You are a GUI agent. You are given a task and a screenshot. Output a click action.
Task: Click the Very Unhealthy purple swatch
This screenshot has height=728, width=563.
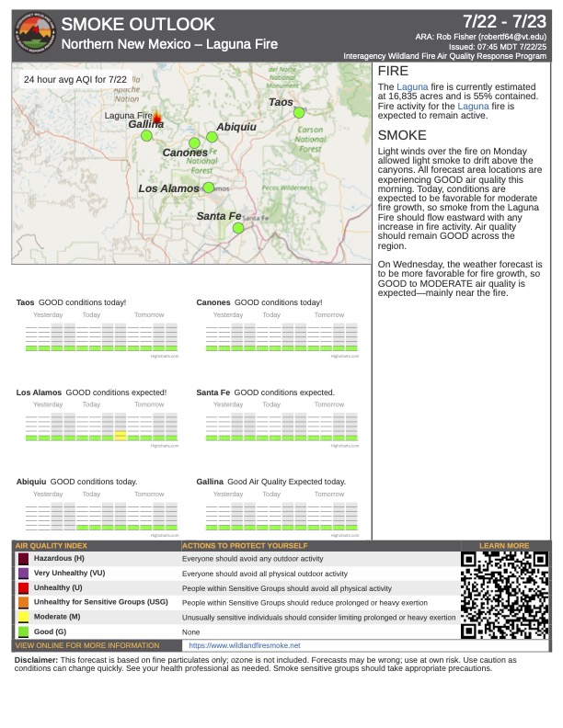(23, 574)
